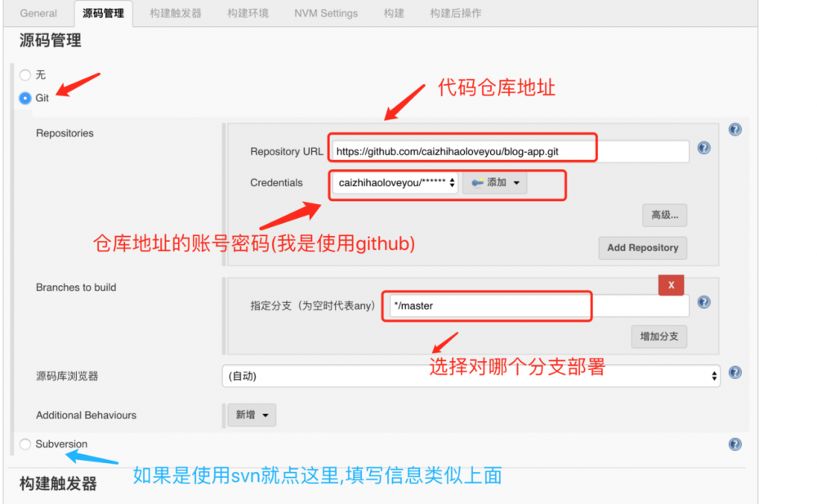This screenshot has width=817, height=504.
Task: Select the 无 radio button
Action: click(x=25, y=74)
